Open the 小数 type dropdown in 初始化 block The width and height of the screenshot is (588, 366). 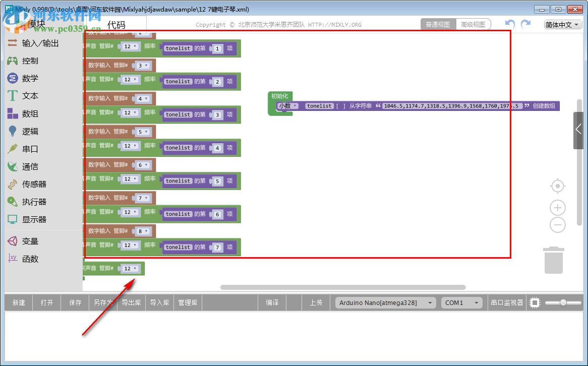click(287, 106)
